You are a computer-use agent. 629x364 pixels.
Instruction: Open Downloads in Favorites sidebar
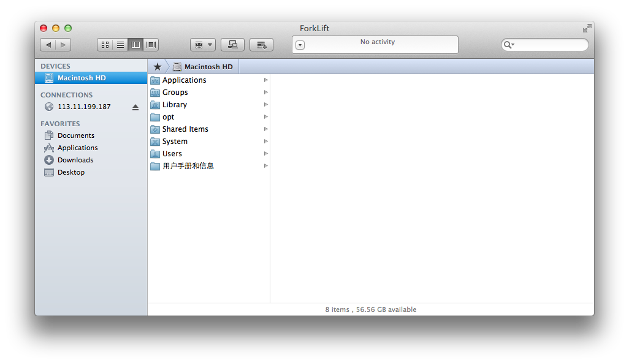point(75,160)
